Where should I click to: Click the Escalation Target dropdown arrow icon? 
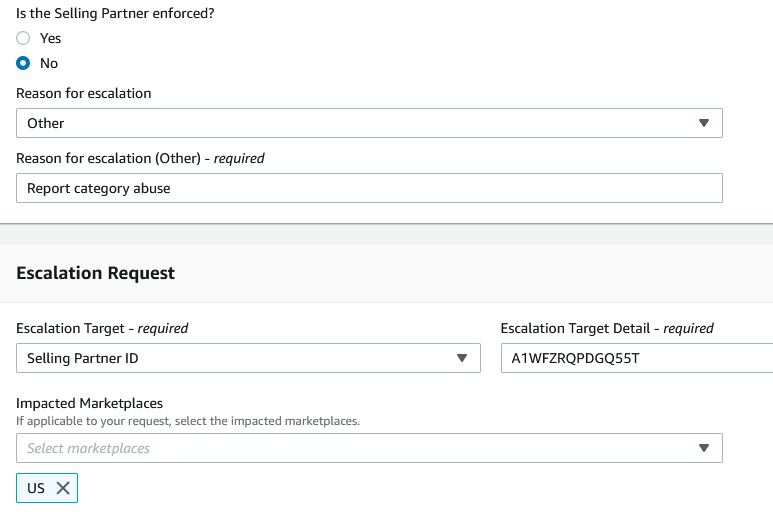point(461,358)
